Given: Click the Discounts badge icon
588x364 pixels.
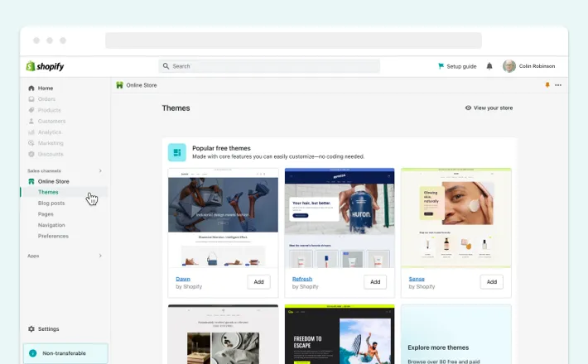Looking at the screenshot, I should [31, 154].
